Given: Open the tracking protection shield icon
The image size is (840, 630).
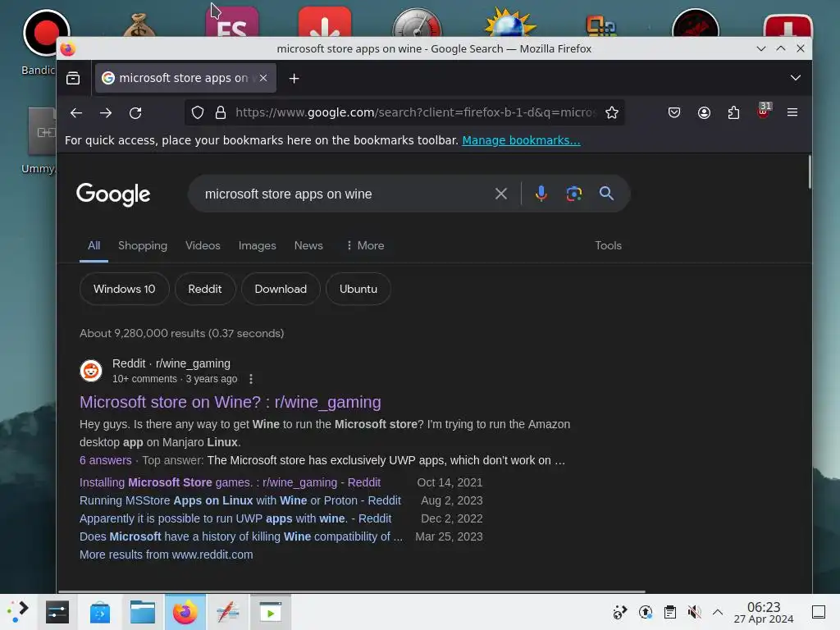Looking at the screenshot, I should tap(198, 112).
